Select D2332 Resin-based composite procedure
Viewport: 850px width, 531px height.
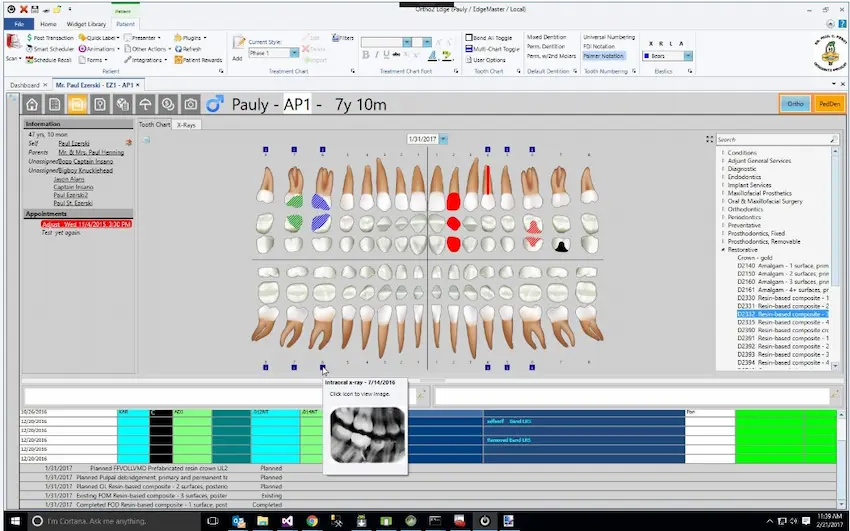point(782,314)
